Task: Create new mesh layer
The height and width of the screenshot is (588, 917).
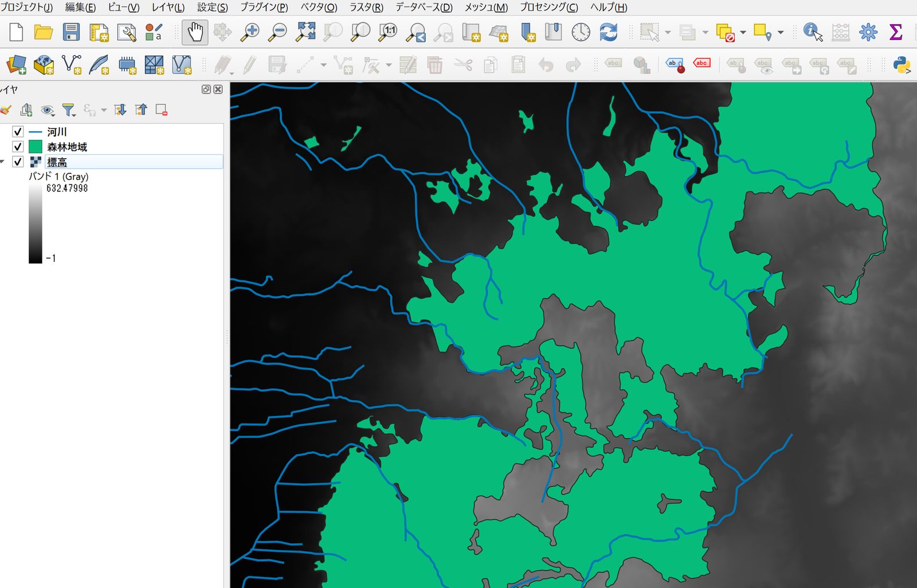Action: point(154,65)
